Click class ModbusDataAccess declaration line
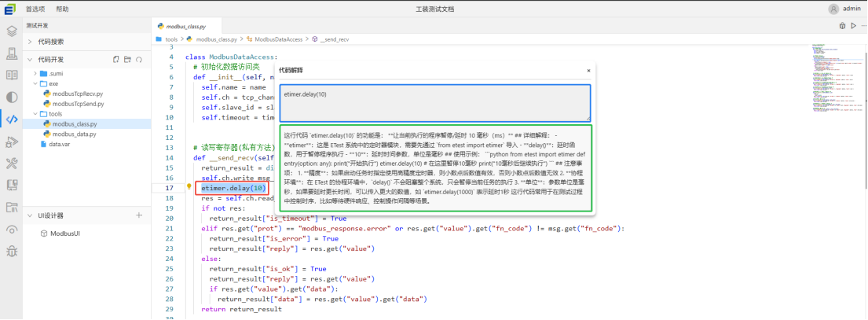The width and height of the screenshot is (868, 320). click(x=231, y=57)
